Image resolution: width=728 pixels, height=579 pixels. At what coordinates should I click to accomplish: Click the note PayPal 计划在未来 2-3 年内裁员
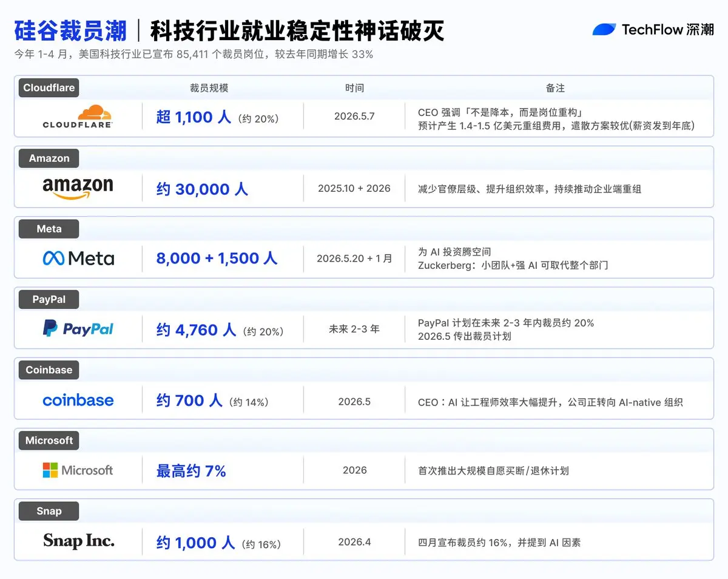pyautogui.click(x=506, y=323)
